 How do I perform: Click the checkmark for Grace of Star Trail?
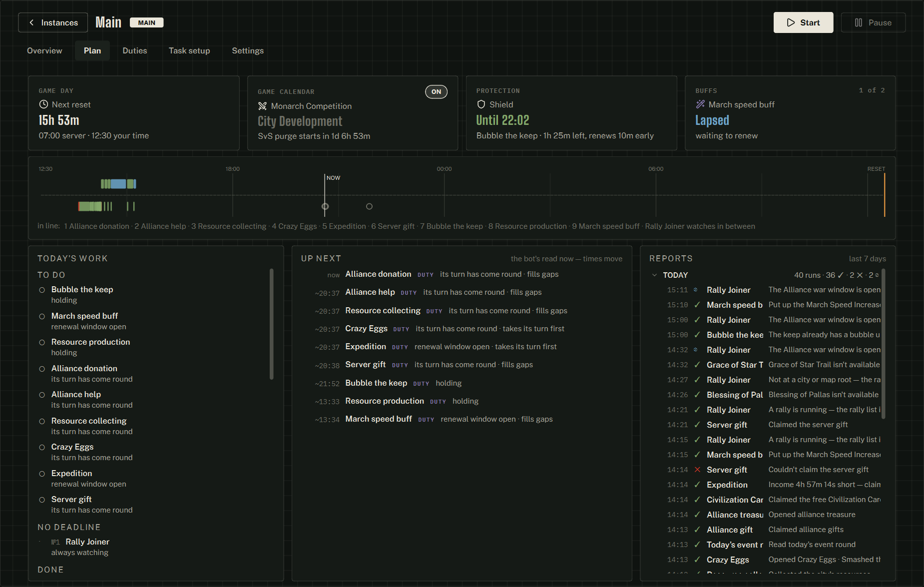tap(697, 365)
